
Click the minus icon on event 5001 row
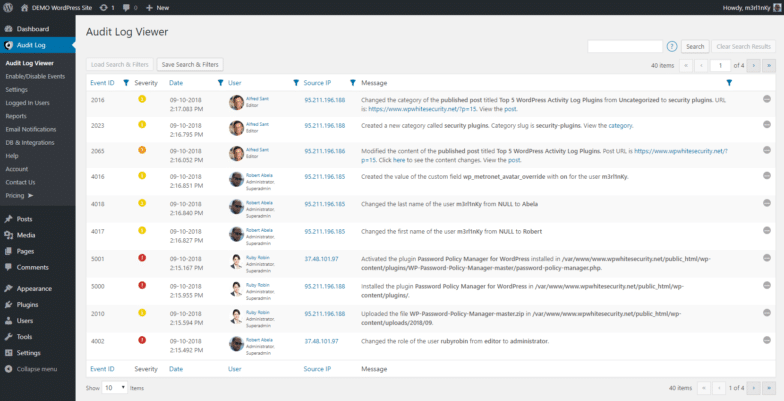pyautogui.click(x=766, y=258)
